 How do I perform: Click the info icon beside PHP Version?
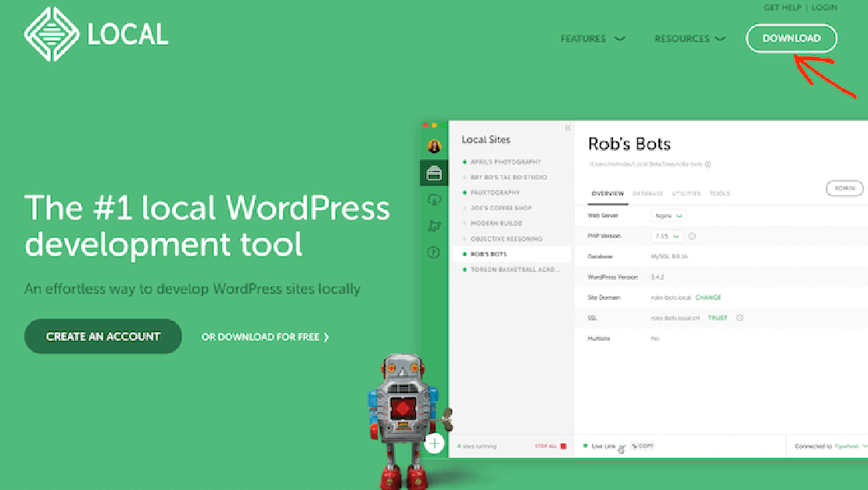click(x=692, y=236)
